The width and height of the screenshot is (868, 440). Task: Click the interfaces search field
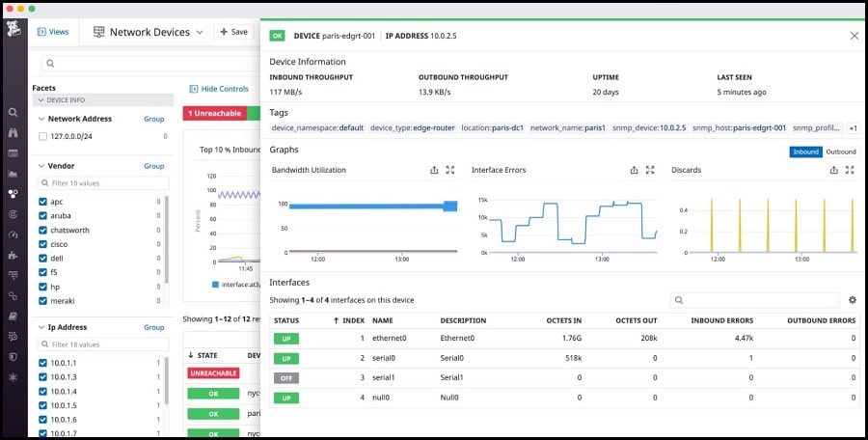(757, 300)
